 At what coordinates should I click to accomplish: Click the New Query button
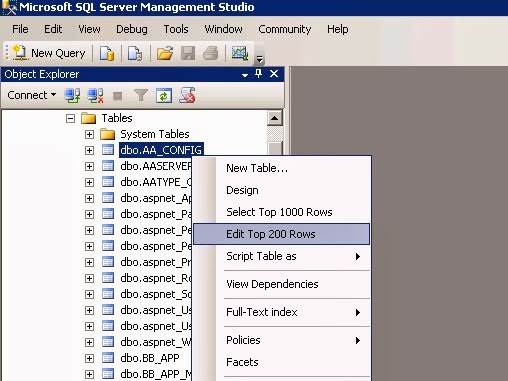coord(49,53)
